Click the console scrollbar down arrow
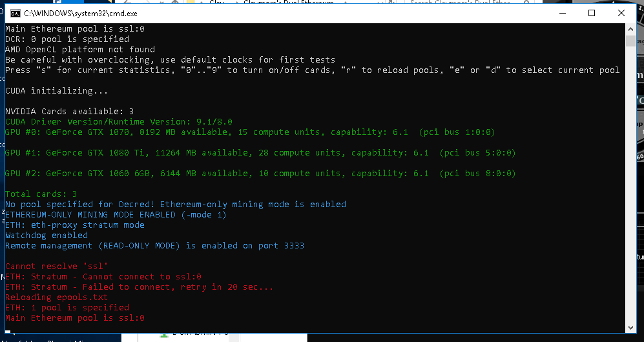 pos(630,328)
